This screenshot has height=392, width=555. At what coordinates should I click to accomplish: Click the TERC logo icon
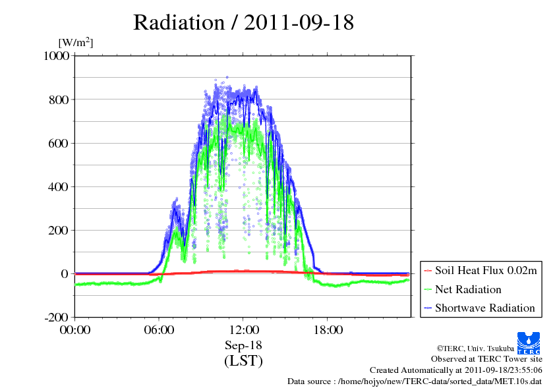tap(529, 343)
